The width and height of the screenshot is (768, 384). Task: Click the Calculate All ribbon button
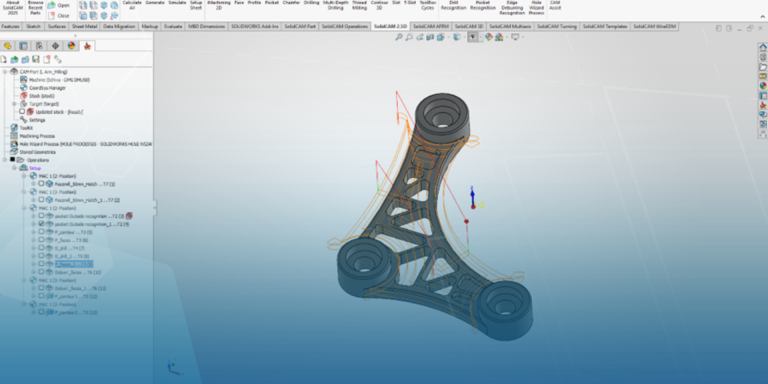click(132, 5)
